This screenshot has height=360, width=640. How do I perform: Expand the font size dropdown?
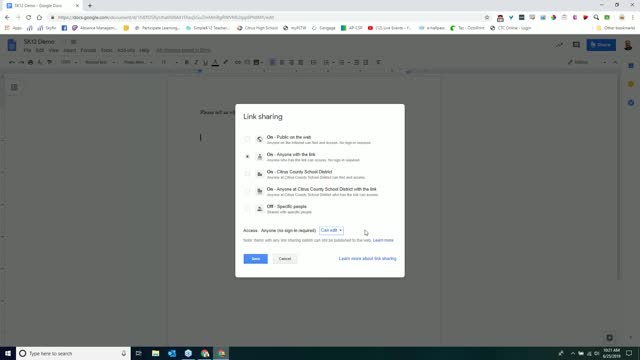(169, 62)
